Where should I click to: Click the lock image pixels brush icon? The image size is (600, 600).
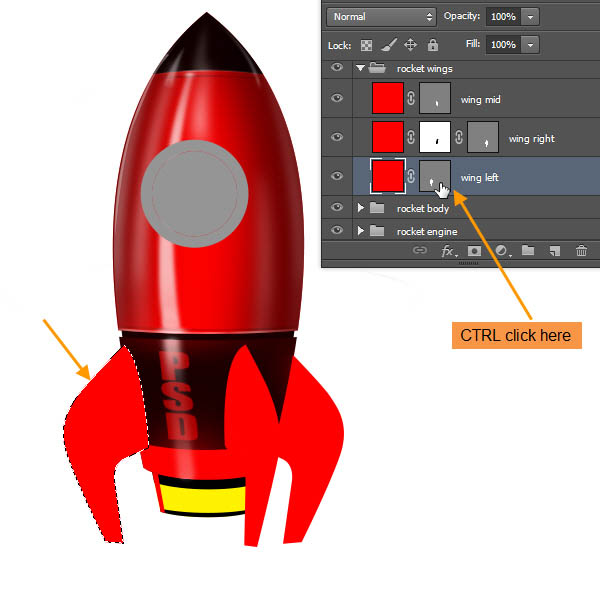click(388, 45)
